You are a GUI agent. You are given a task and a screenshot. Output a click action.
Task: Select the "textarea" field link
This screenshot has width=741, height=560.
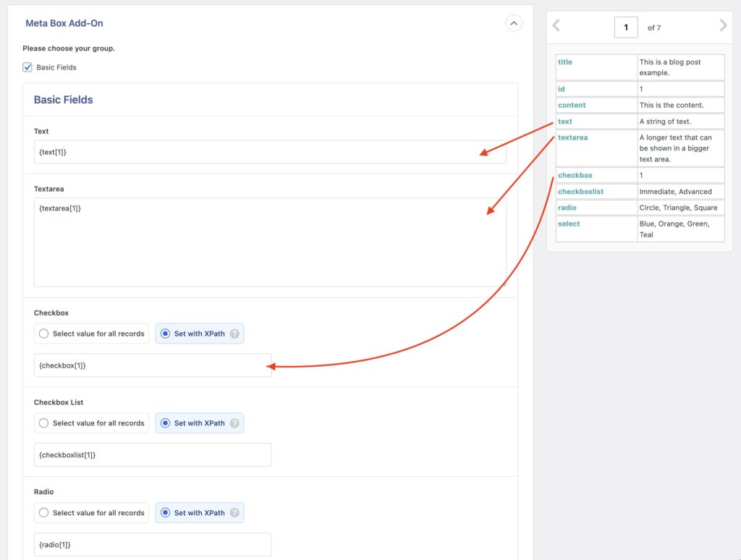[572, 137]
